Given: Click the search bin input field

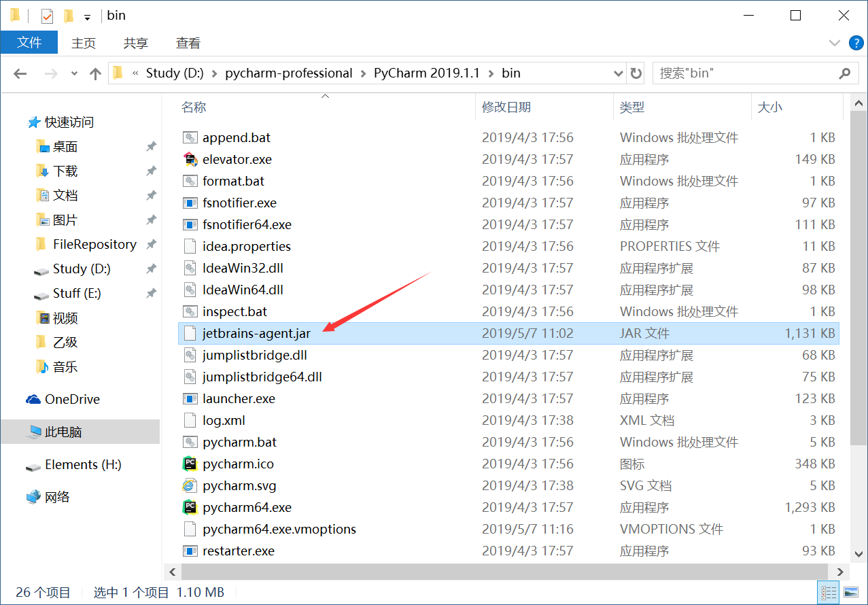Looking at the screenshot, I should point(744,73).
